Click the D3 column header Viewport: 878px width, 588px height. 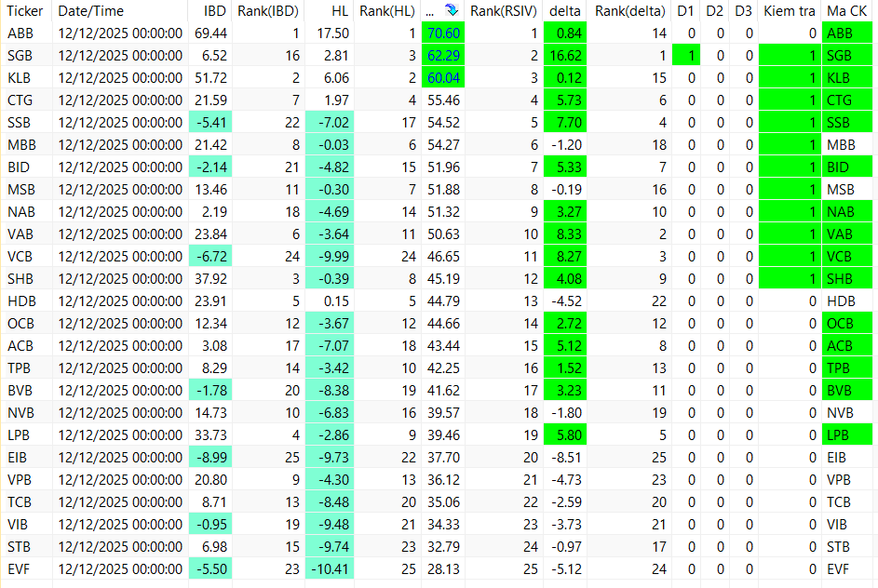click(x=744, y=10)
